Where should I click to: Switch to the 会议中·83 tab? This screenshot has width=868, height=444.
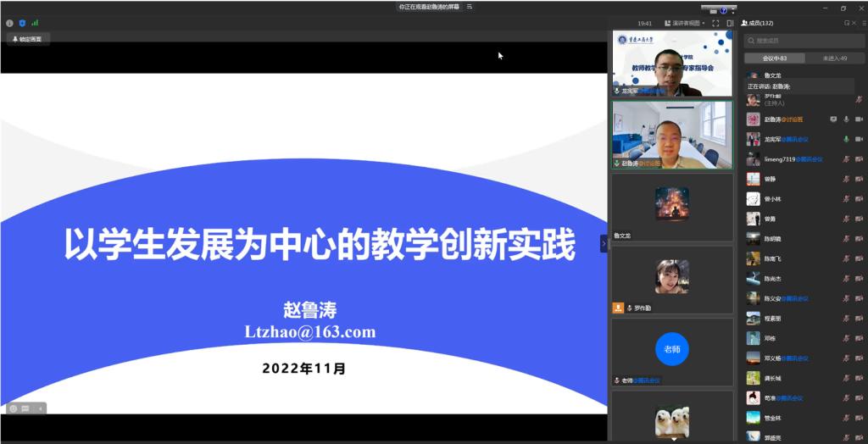pyautogui.click(x=774, y=58)
